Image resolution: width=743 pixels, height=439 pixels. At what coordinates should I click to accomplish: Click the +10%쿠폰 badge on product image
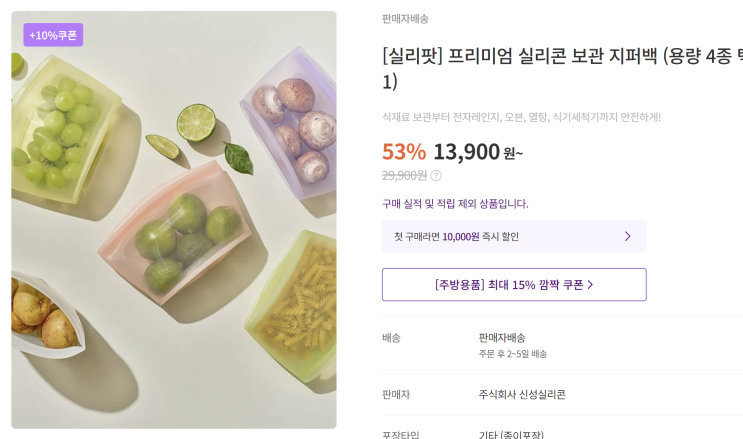click(x=54, y=35)
